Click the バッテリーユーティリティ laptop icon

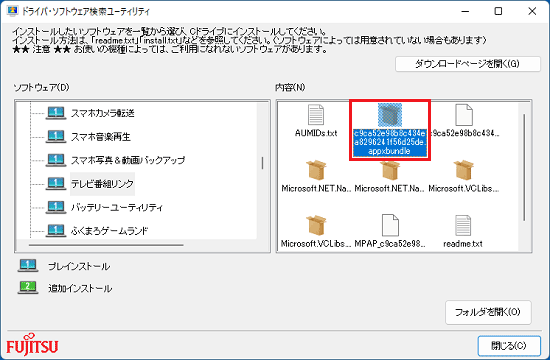tap(56, 207)
